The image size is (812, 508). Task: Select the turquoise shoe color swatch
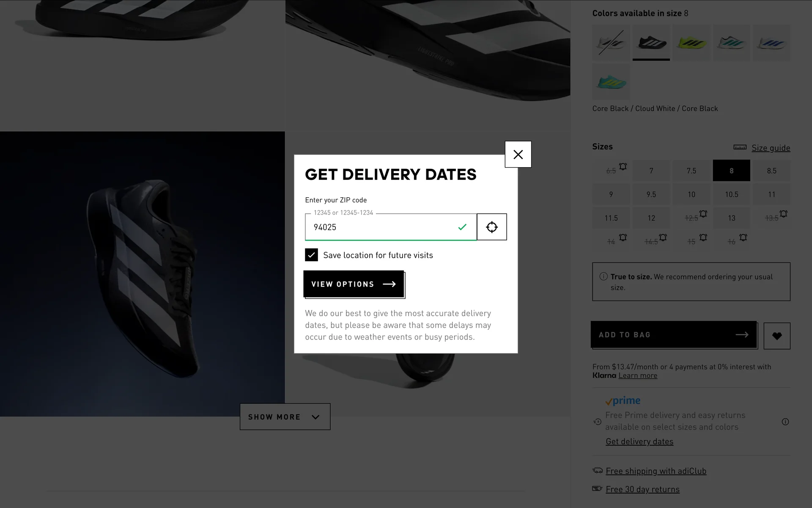(x=611, y=82)
